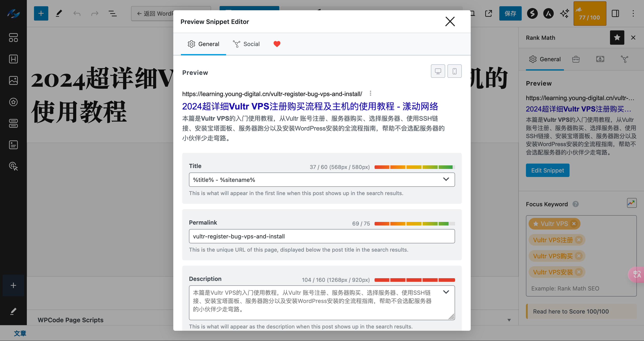Screen dimensions: 644x341
Task: Click the blue block inserter plus button
Action: tap(41, 13)
